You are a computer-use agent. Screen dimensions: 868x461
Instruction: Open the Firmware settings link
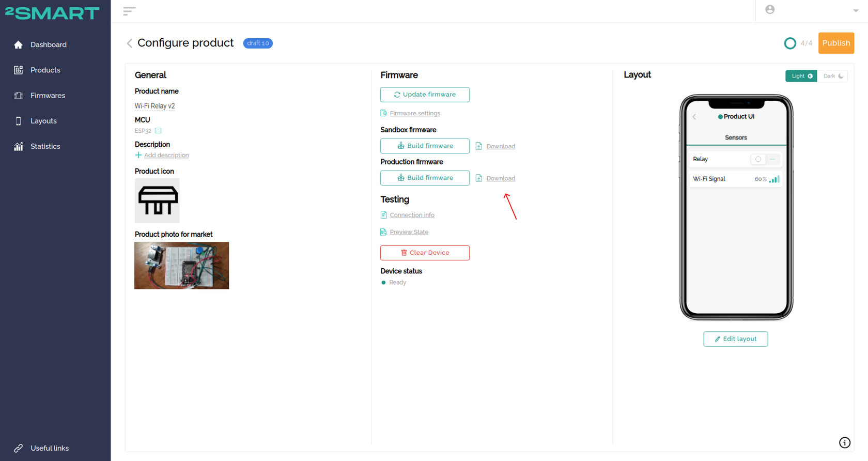click(415, 113)
